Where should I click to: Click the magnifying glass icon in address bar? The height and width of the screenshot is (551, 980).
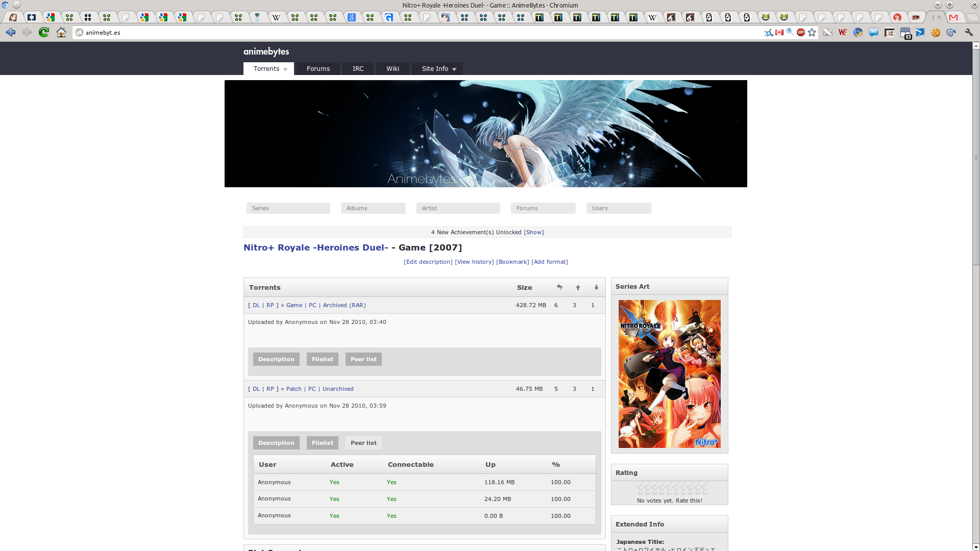pyautogui.click(x=790, y=33)
